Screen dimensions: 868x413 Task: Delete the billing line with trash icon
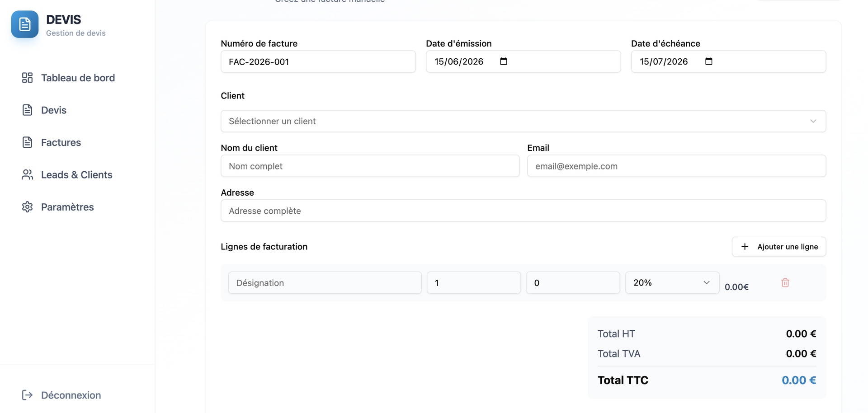(x=785, y=282)
